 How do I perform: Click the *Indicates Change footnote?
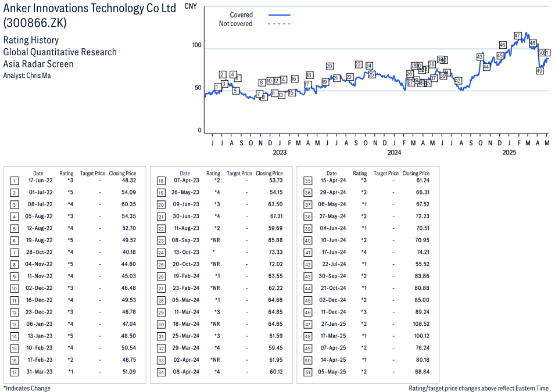coord(27,388)
